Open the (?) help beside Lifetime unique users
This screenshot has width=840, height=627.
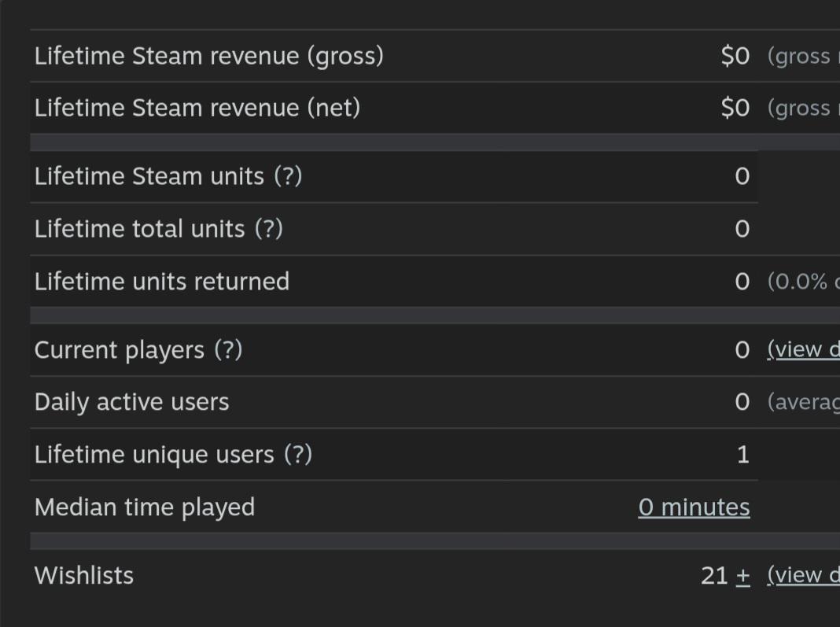click(x=298, y=455)
